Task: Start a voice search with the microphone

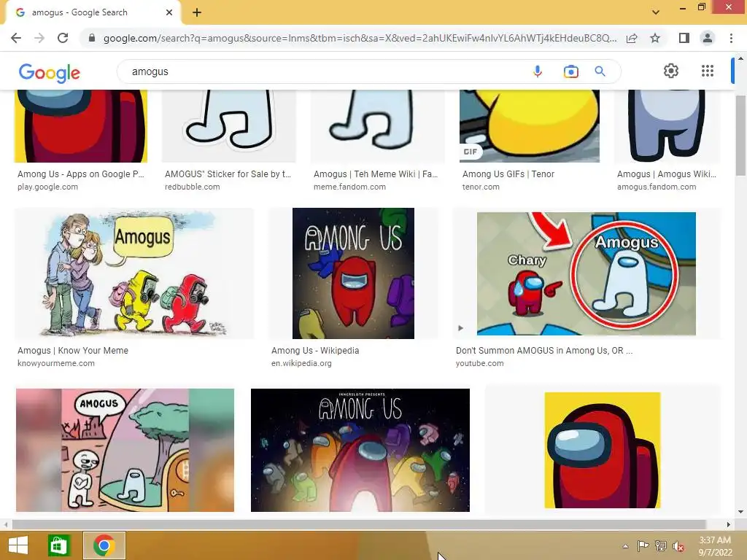Action: (x=538, y=71)
